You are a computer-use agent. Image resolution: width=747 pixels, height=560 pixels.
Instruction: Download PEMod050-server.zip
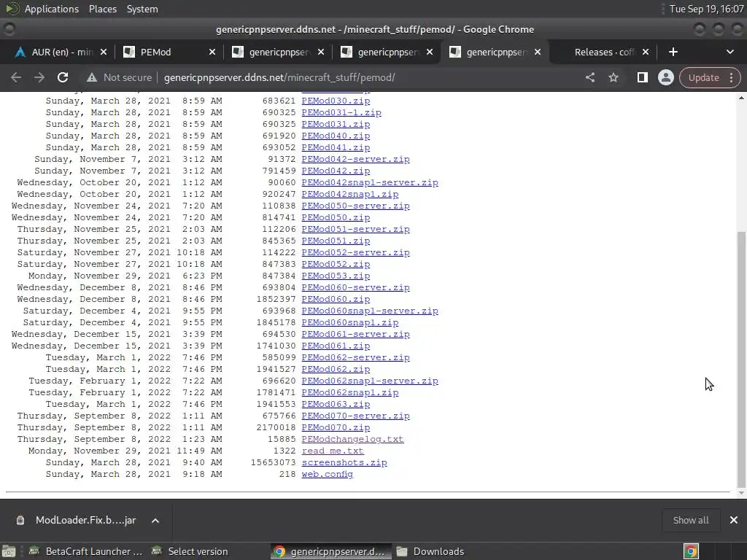[355, 206]
